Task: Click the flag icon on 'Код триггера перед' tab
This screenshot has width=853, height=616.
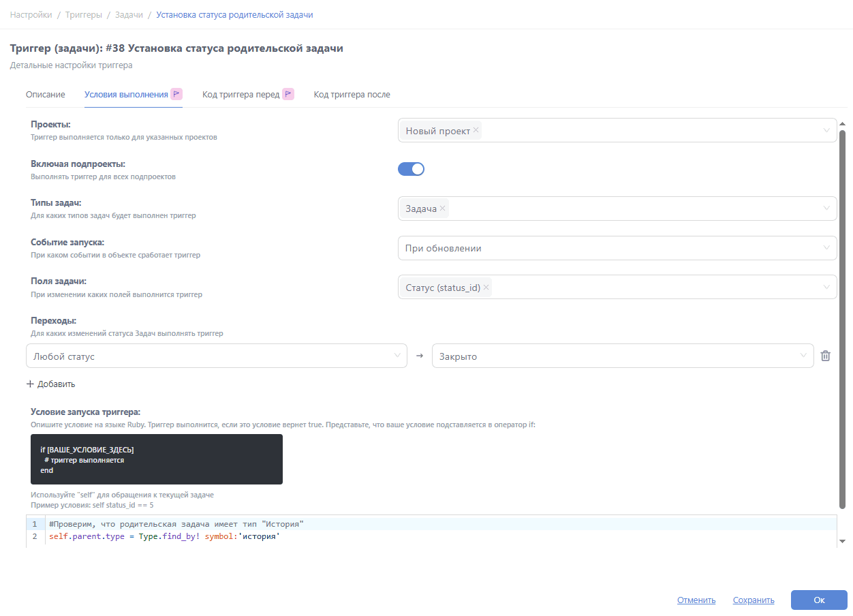Action: pos(288,94)
